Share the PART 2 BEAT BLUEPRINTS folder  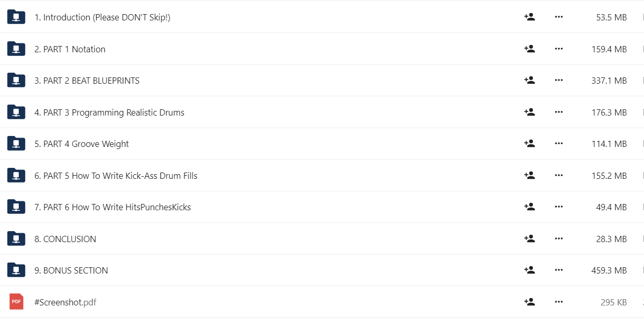pyautogui.click(x=529, y=80)
